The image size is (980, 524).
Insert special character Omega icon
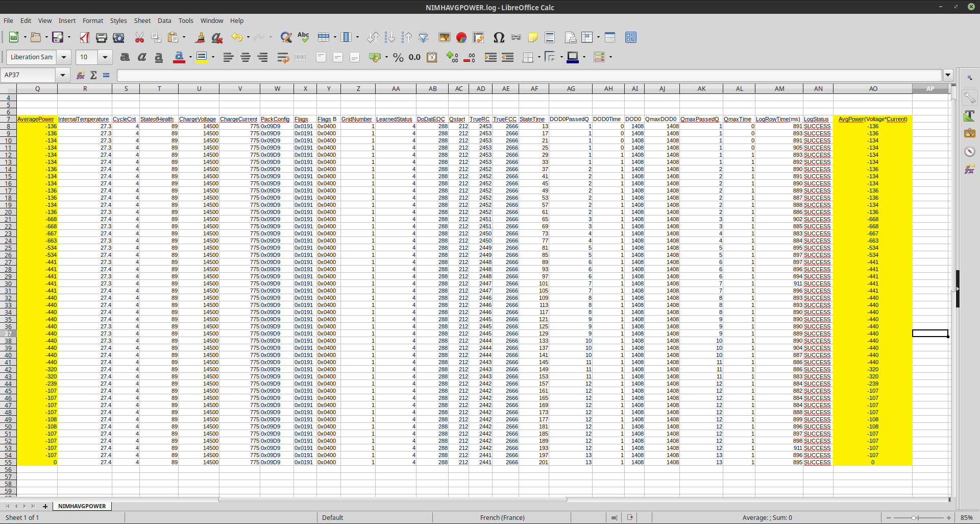(x=499, y=37)
